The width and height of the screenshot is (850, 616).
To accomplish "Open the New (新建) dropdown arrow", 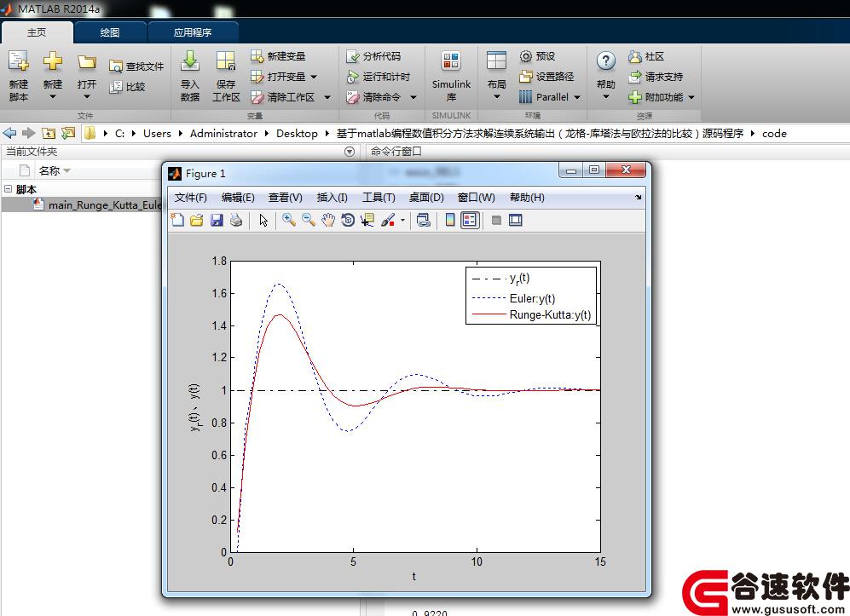I will point(53,97).
